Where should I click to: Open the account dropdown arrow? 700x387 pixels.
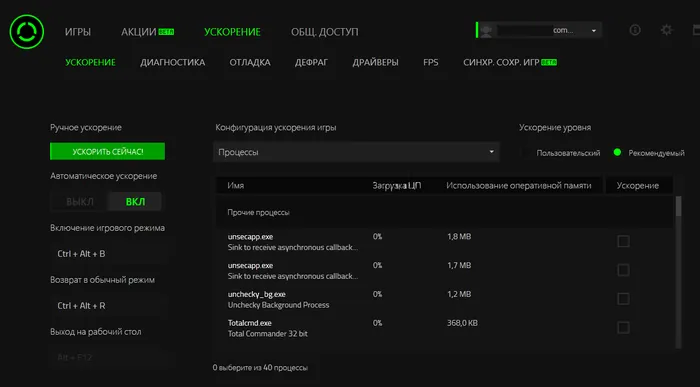[x=594, y=31]
